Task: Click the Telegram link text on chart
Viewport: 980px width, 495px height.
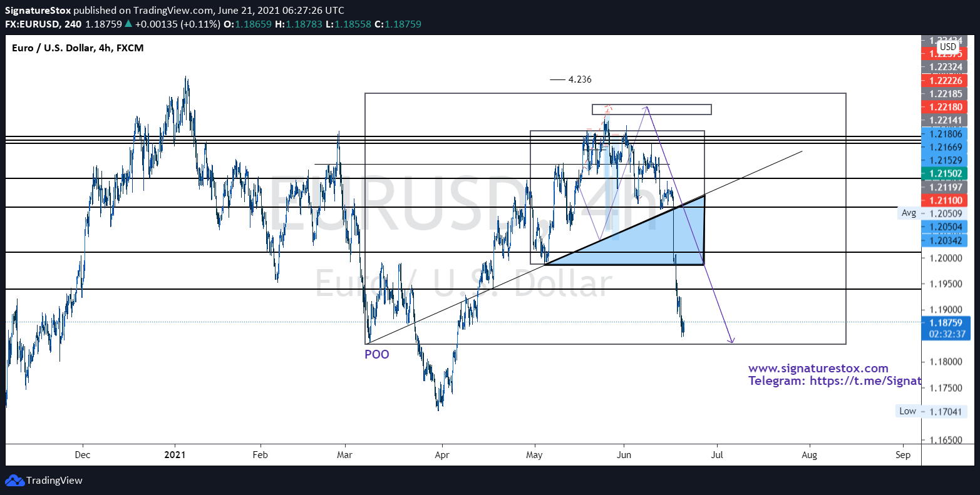Action: pos(834,380)
